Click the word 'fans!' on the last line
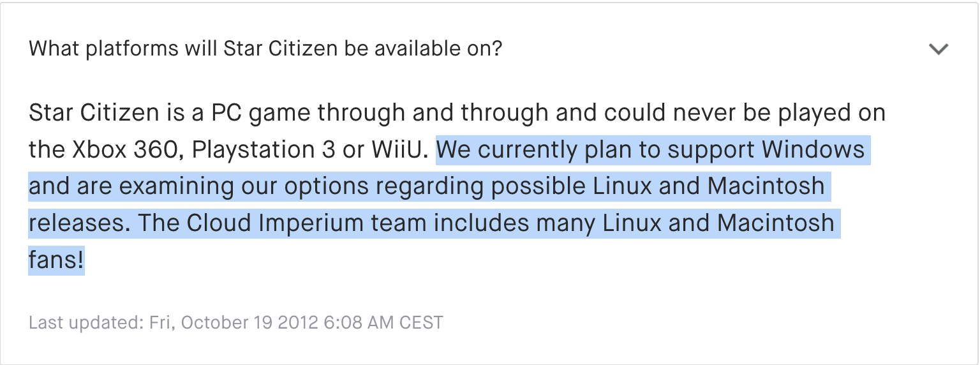This screenshot has width=980, height=365. pos(56,261)
